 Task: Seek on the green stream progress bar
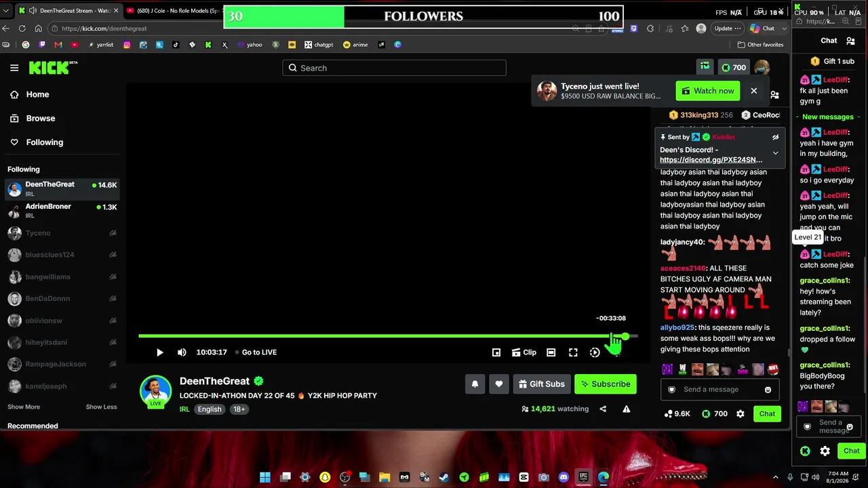tap(388, 336)
